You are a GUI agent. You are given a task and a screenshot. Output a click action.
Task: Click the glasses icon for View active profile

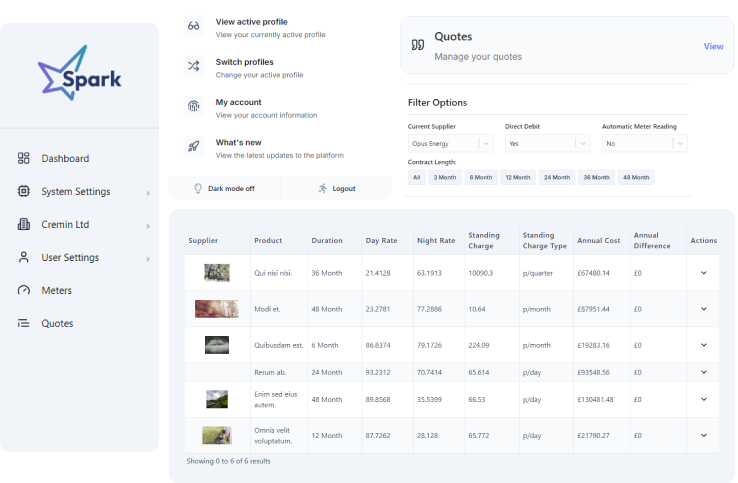click(194, 27)
